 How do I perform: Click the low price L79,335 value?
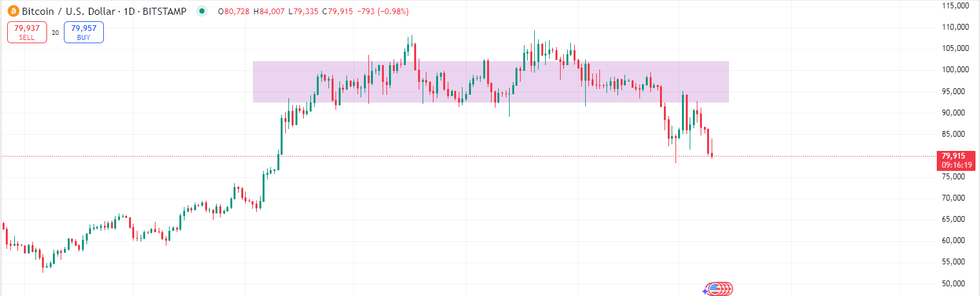303,12
